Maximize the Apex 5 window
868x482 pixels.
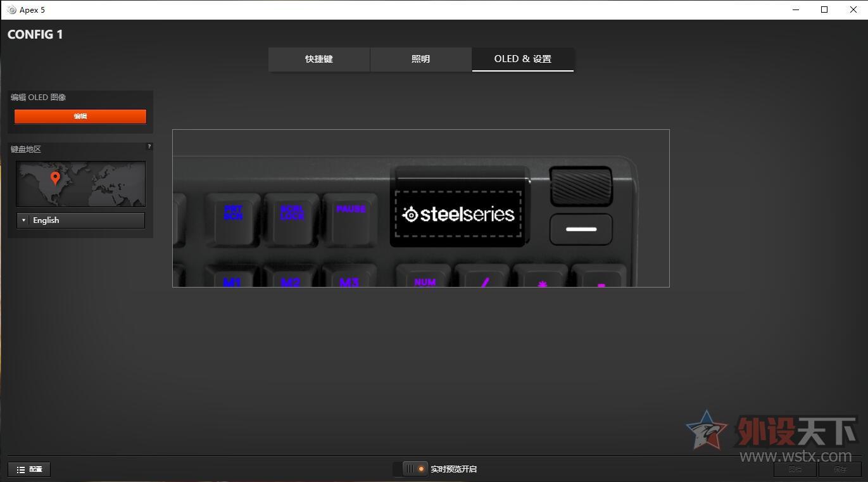(x=824, y=10)
